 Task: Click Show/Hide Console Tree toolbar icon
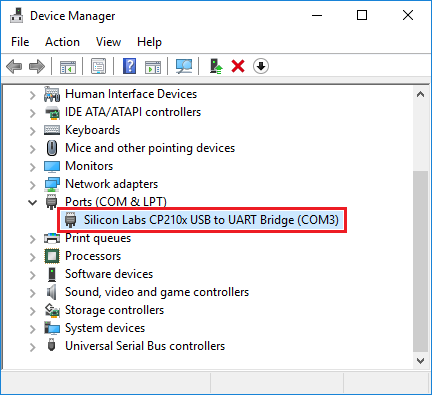[x=68, y=67]
